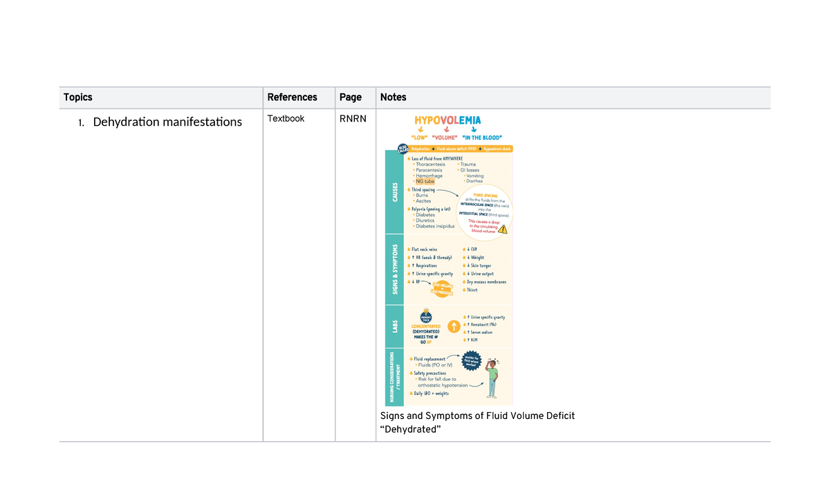Click the 'Dehydration manifestations' topic text
The width and height of the screenshot is (830, 504).
click(x=167, y=122)
